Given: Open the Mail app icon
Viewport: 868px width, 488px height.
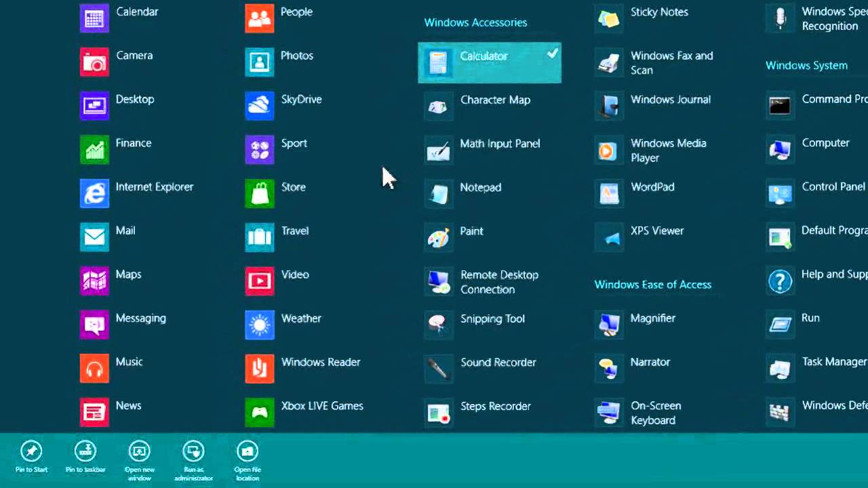Looking at the screenshot, I should 94,237.
